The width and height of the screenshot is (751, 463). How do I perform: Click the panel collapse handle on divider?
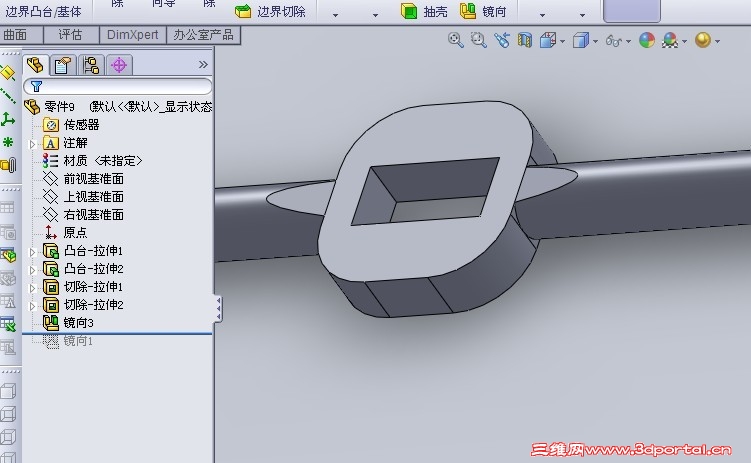(x=218, y=309)
